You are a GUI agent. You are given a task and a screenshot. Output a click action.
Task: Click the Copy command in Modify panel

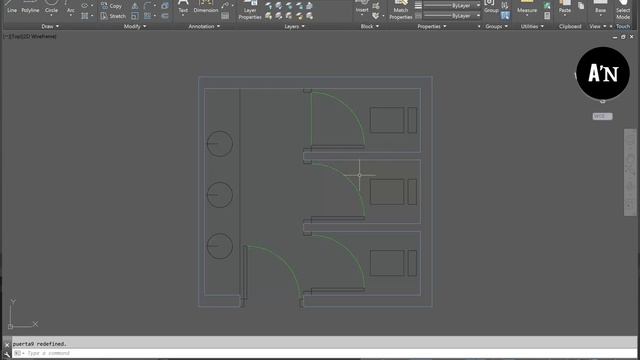(111, 6)
